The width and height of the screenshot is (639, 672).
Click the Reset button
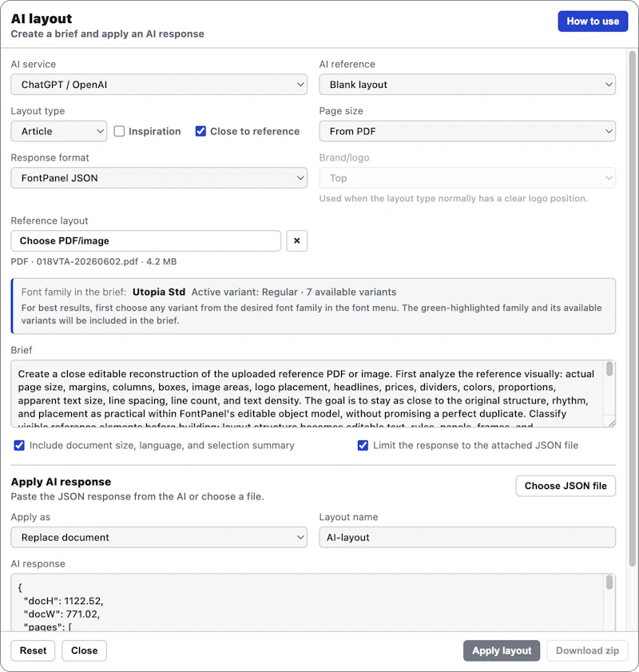(33, 650)
